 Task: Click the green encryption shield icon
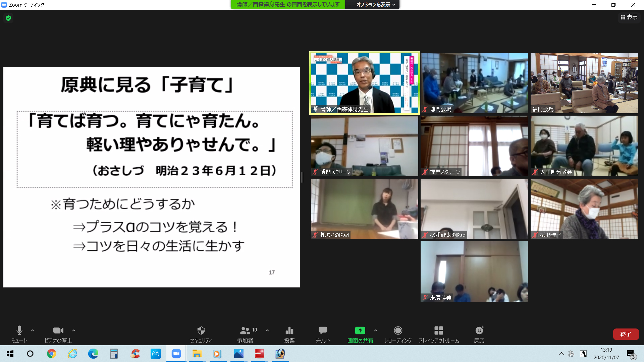8,18
